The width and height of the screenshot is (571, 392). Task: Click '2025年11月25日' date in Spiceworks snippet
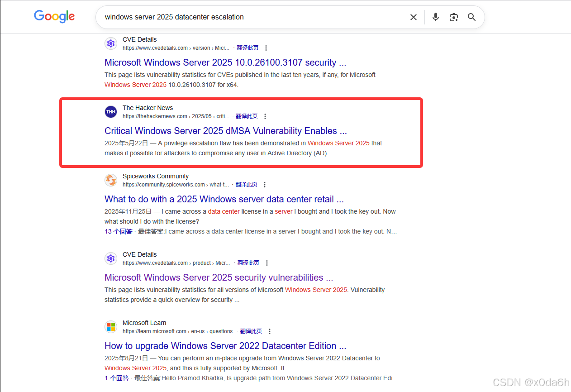click(128, 211)
